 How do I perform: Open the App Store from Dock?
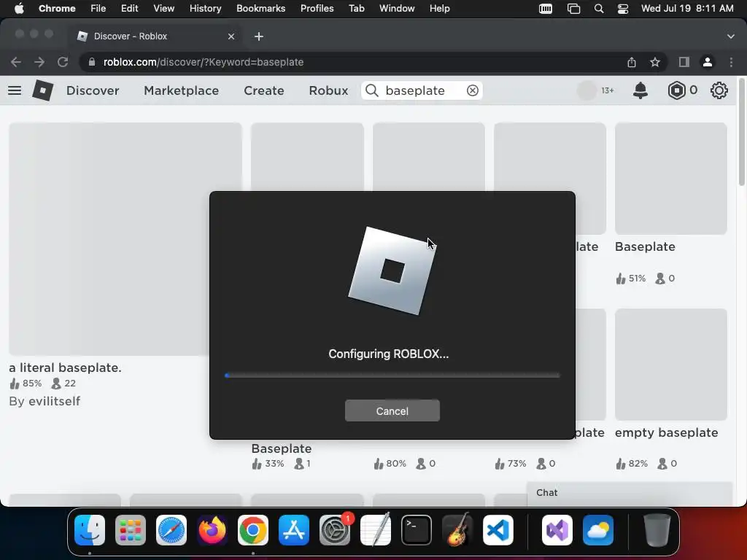point(293,529)
